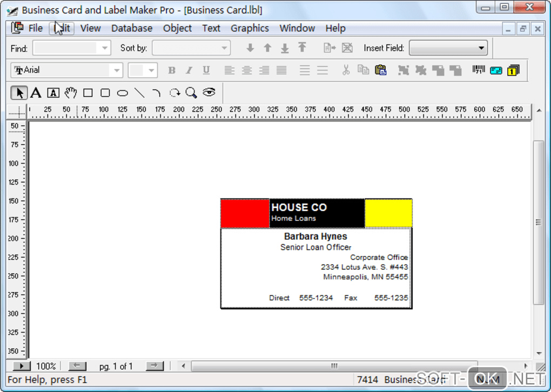The height and width of the screenshot is (392, 551).
Task: Select the rectangle drawing tool
Action: [x=88, y=93]
